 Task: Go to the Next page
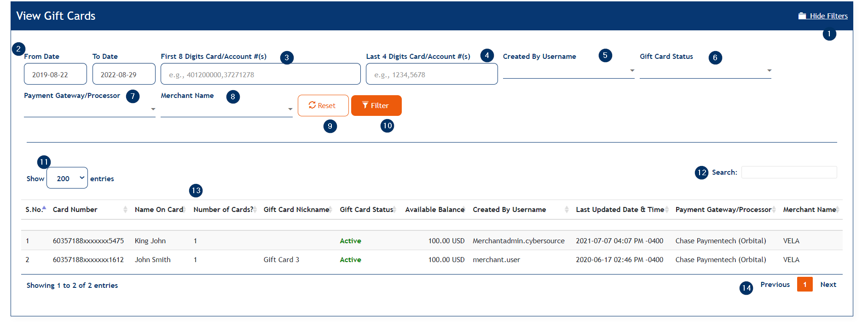828,285
